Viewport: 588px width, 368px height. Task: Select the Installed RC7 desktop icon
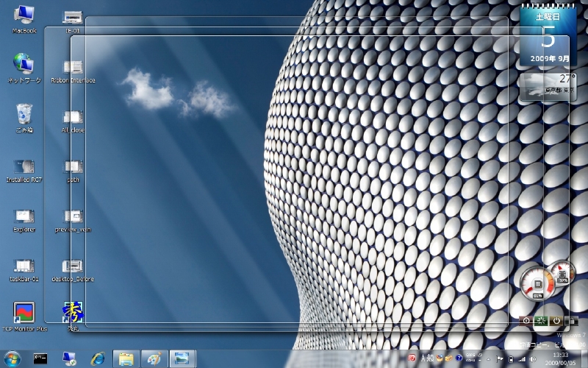24,171
